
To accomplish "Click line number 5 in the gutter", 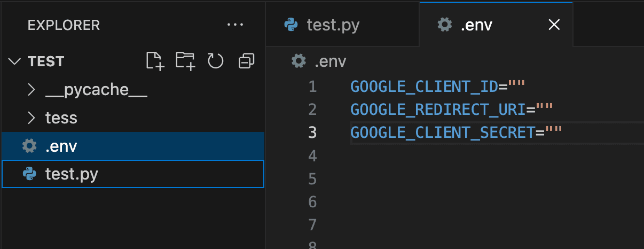I will [x=312, y=178].
